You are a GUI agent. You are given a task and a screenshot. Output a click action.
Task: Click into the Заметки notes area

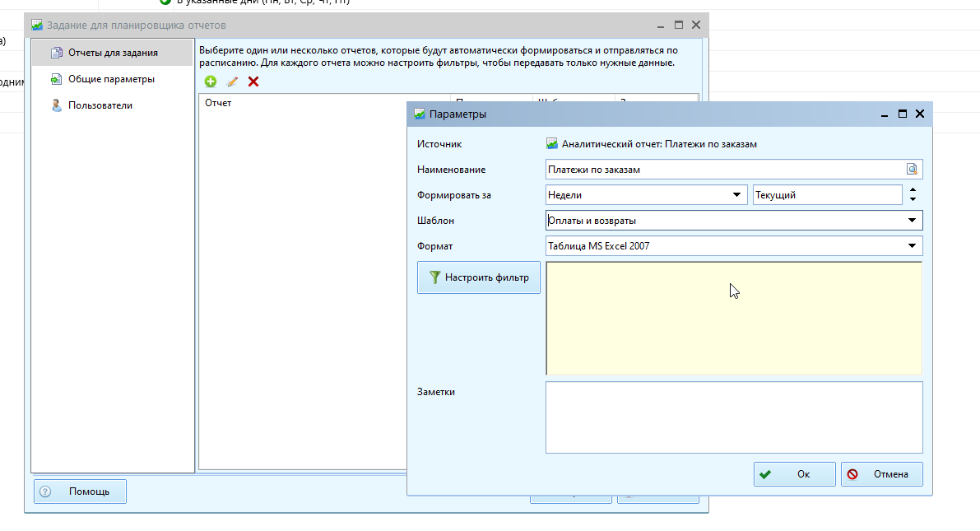pyautogui.click(x=734, y=417)
